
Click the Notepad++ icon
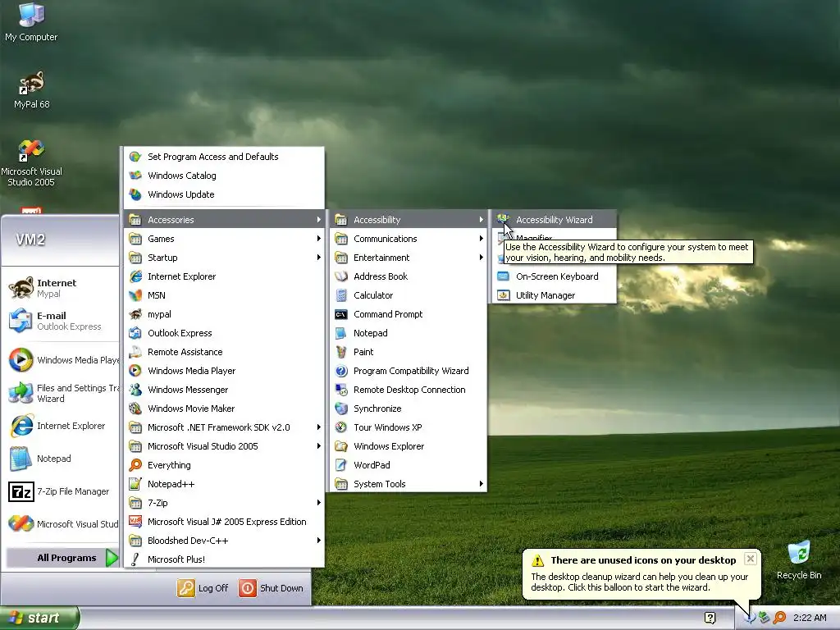coord(135,484)
